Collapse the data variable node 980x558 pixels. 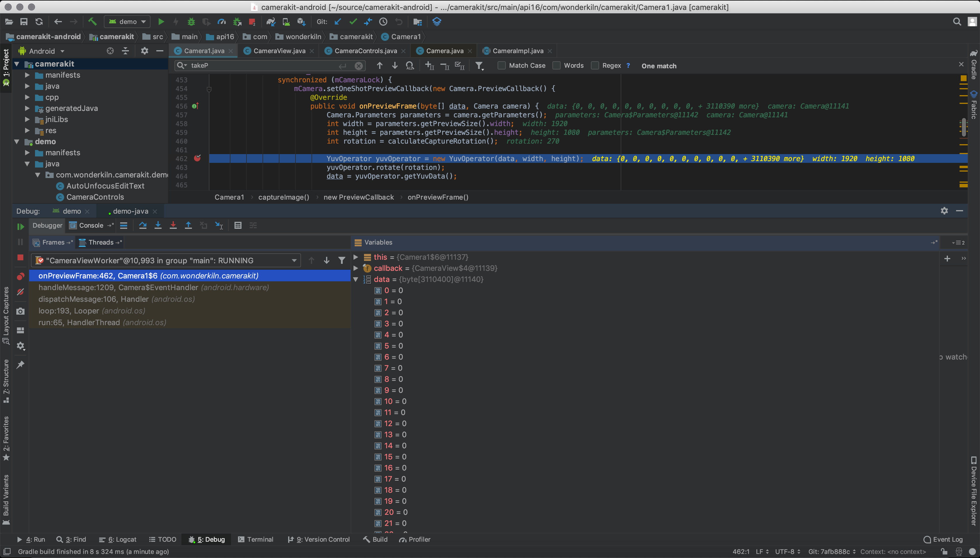point(355,279)
